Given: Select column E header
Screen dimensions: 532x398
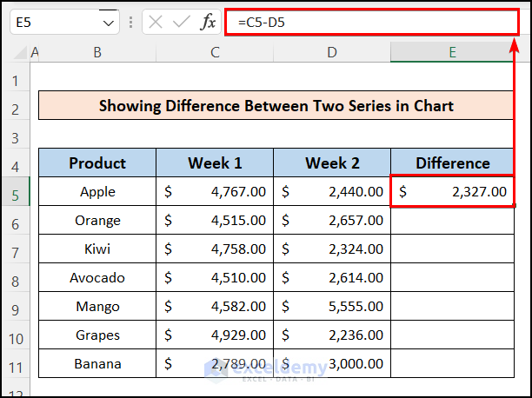Looking at the screenshot, I should click(x=452, y=53).
